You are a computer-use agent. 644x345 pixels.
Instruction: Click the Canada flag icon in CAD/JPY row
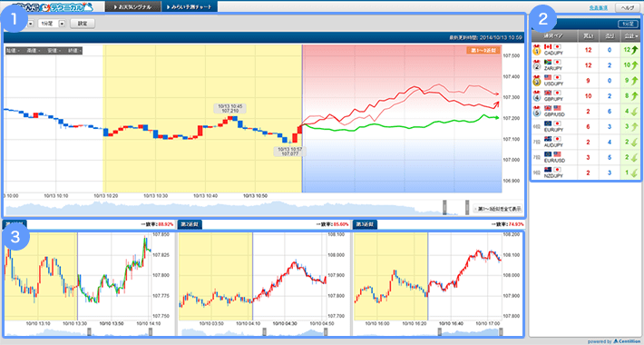point(548,46)
